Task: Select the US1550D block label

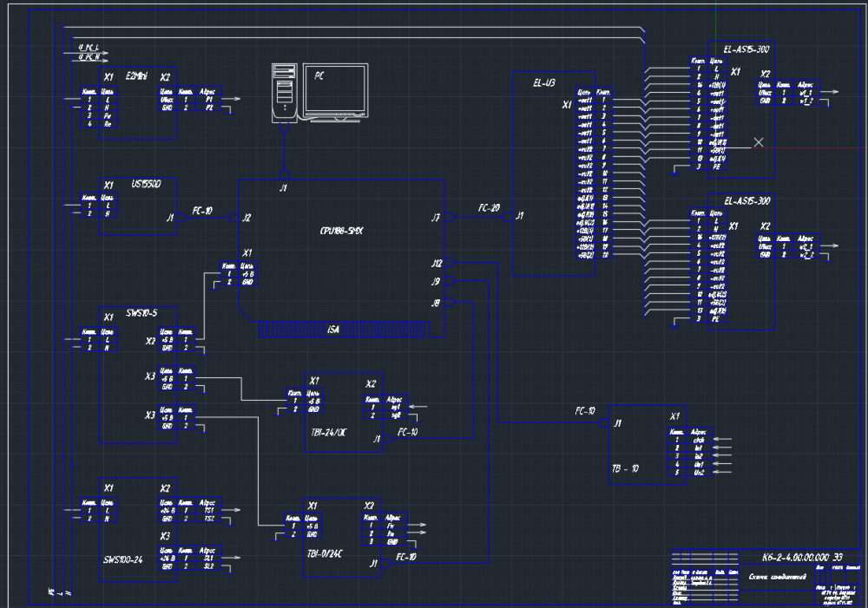Action: pyautogui.click(x=144, y=183)
